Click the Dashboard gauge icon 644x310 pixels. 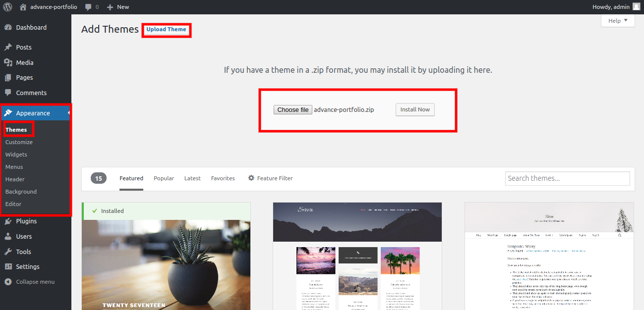8,27
